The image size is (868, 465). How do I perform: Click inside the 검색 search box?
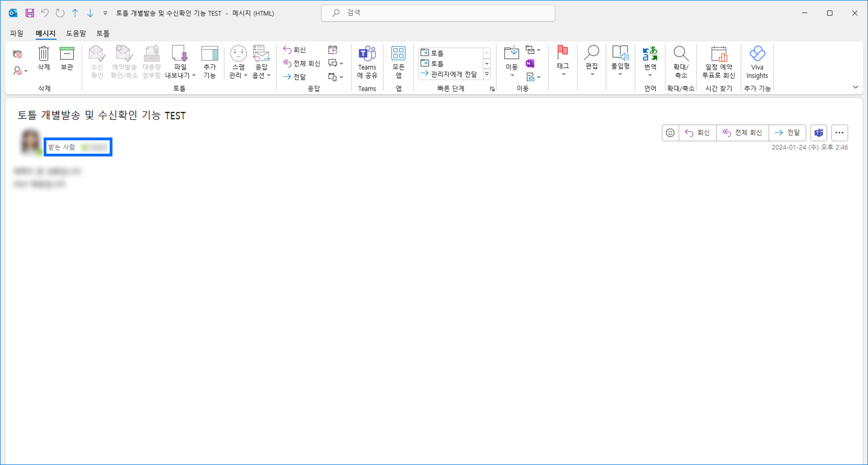438,13
